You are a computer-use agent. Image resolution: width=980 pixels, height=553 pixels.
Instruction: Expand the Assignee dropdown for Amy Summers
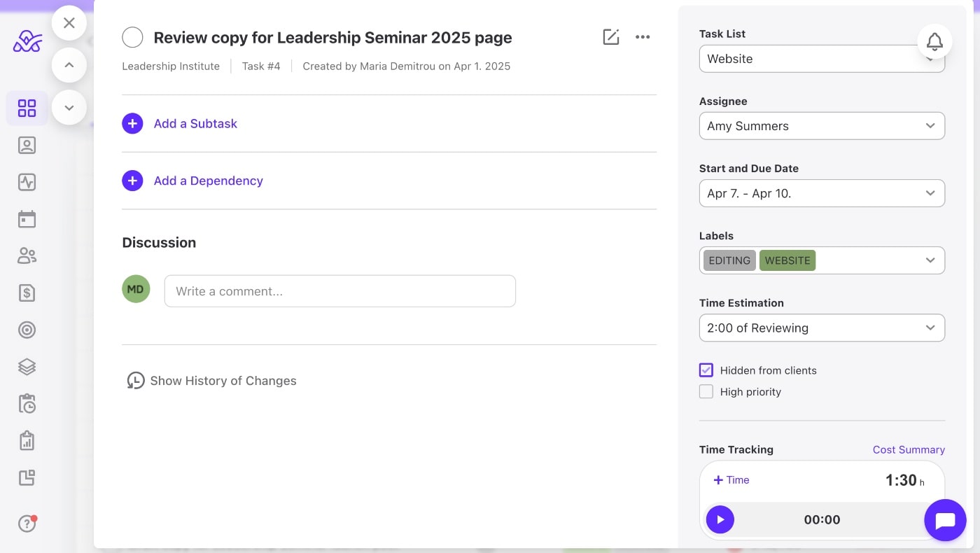[821, 126]
